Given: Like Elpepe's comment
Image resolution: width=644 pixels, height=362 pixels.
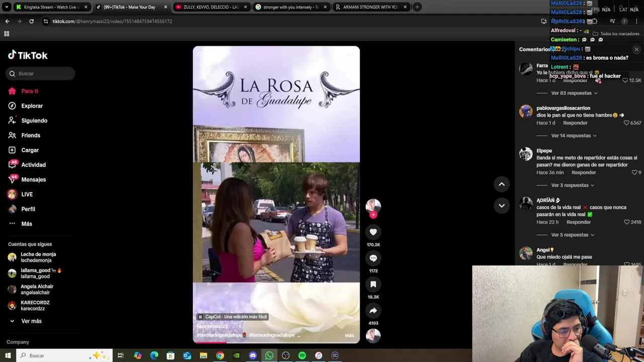Looking at the screenshot, I should 634,172.
